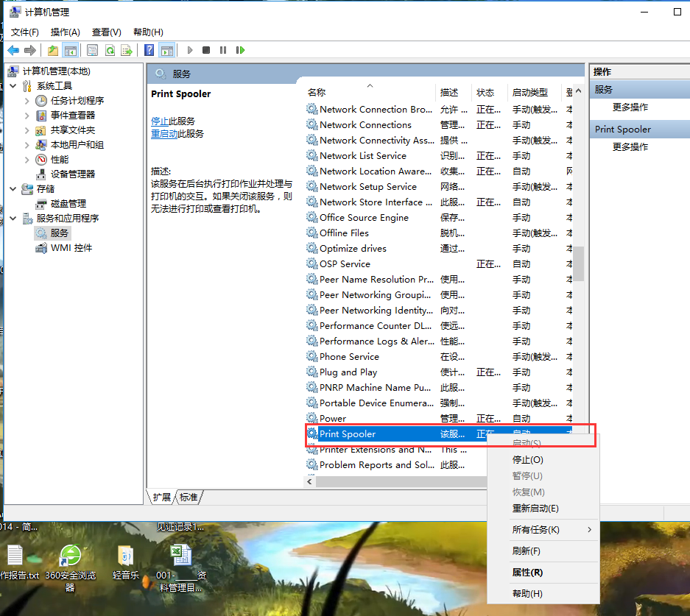
Task: Click the Export List toolbar icon
Action: (x=127, y=50)
